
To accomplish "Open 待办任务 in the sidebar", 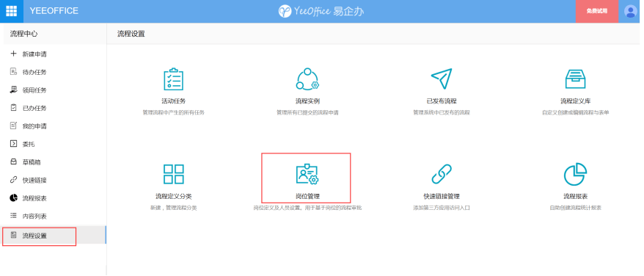I will tap(34, 73).
